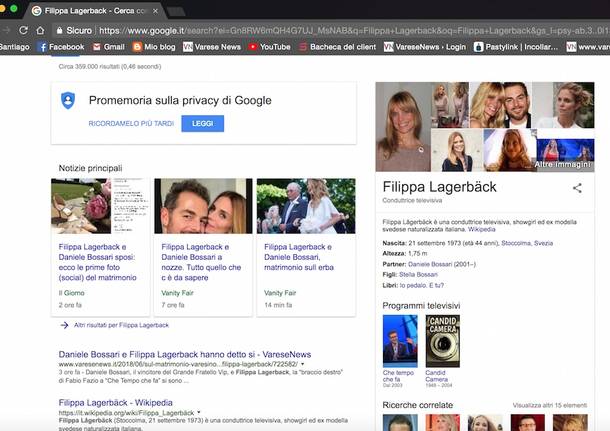Open Filippa Lagerbäck - Wikipedia result
The image size is (610, 431).
[x=116, y=403]
